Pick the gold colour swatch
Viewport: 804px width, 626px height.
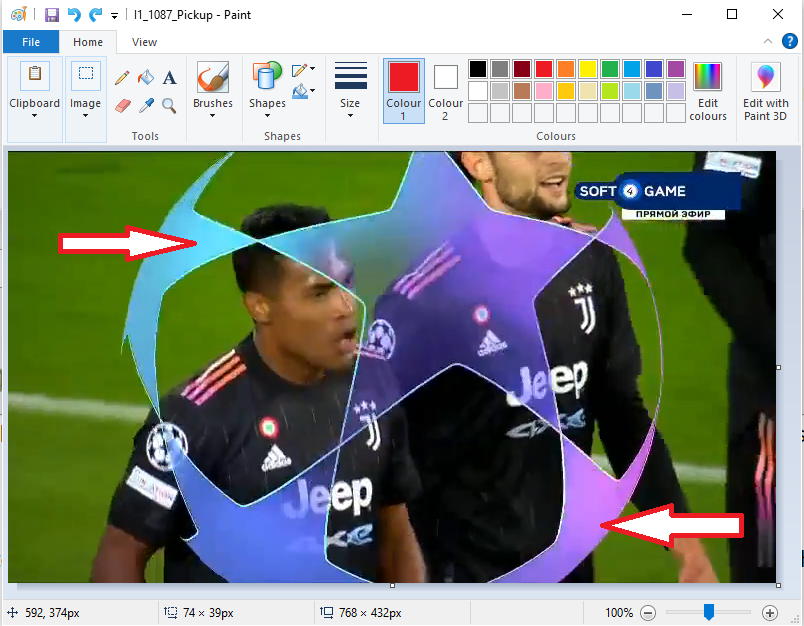click(566, 91)
